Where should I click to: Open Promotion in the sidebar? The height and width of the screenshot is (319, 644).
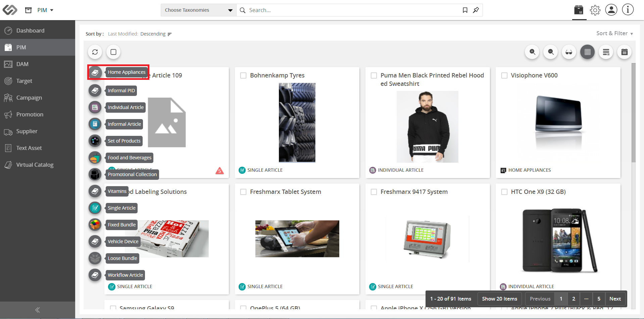pyautogui.click(x=38, y=114)
